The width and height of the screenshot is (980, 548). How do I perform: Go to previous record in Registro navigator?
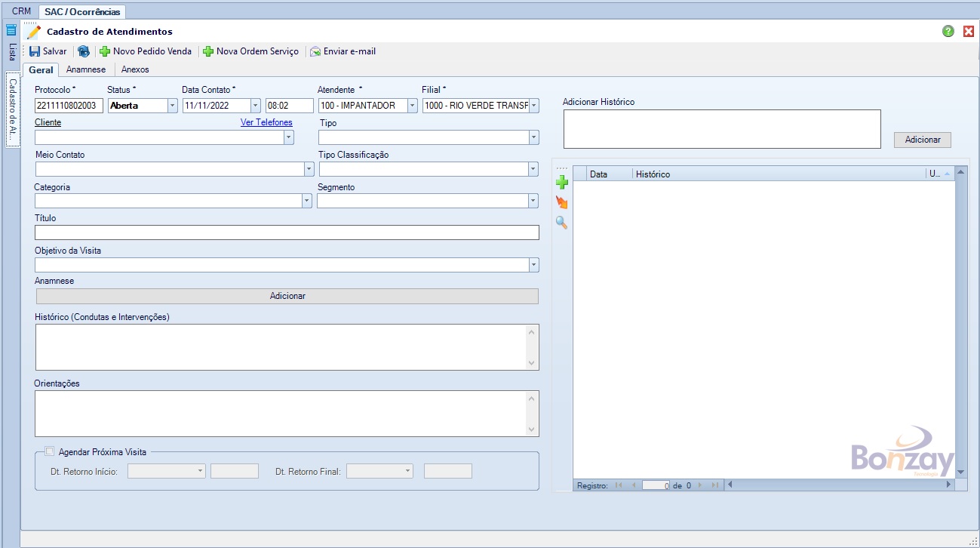pos(633,485)
